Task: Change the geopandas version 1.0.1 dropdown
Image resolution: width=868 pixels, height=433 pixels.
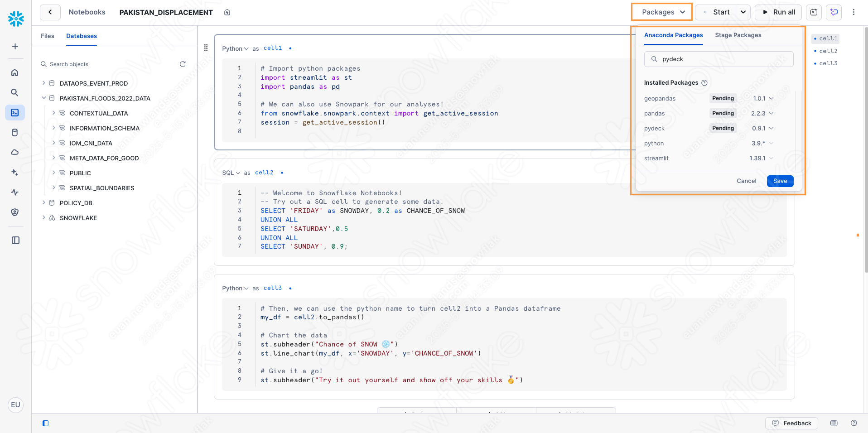Action: (763, 98)
